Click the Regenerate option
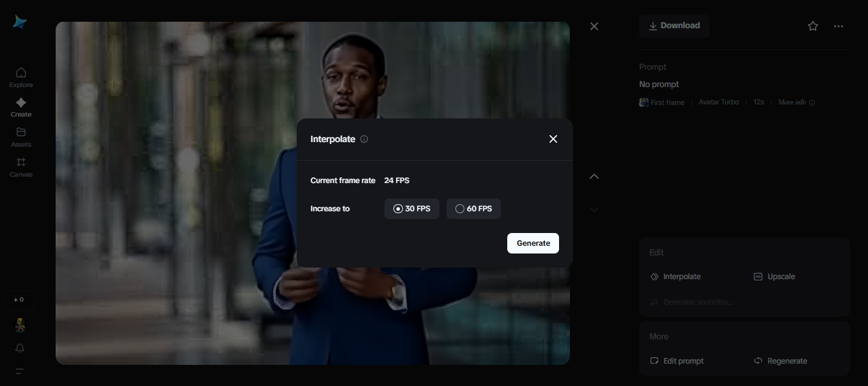This screenshot has height=386, width=868. (780, 361)
